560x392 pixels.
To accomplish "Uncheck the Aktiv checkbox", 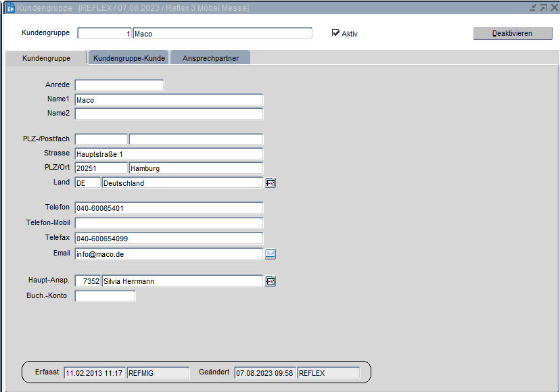I will pos(335,33).
